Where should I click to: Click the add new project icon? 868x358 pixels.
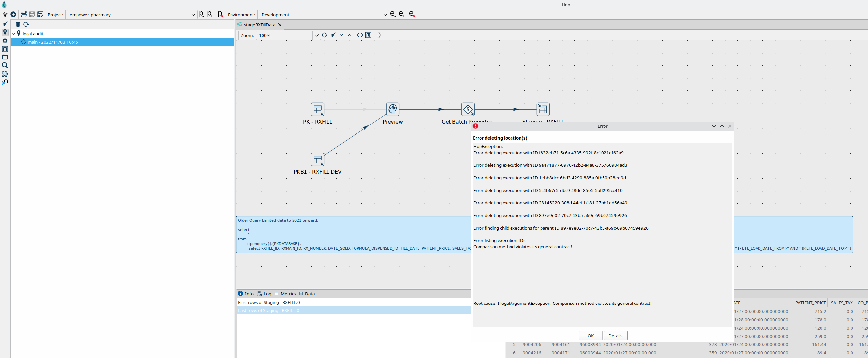210,14
